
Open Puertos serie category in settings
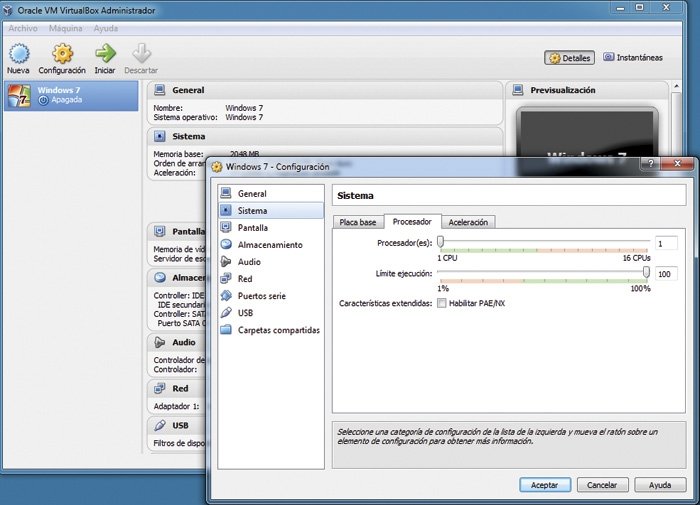click(271, 296)
